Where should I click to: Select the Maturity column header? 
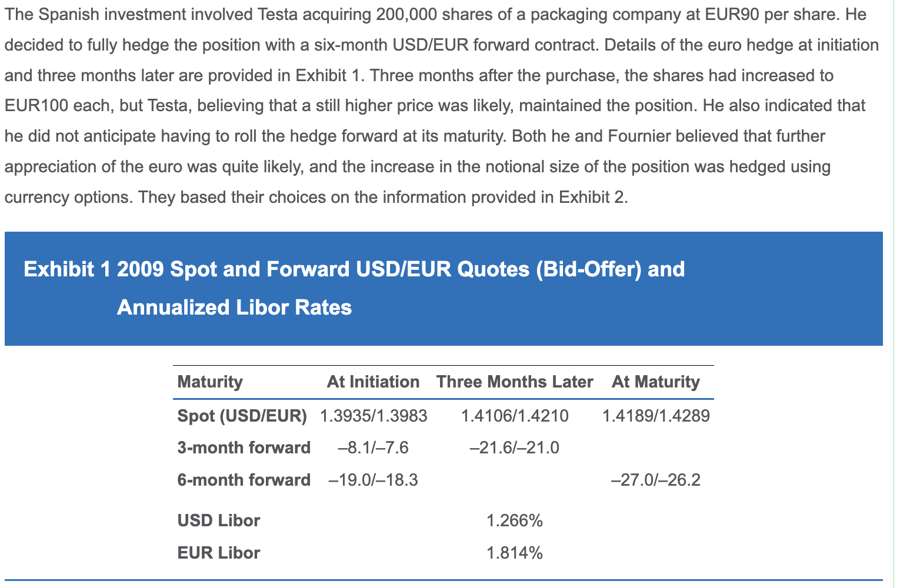[x=210, y=382]
